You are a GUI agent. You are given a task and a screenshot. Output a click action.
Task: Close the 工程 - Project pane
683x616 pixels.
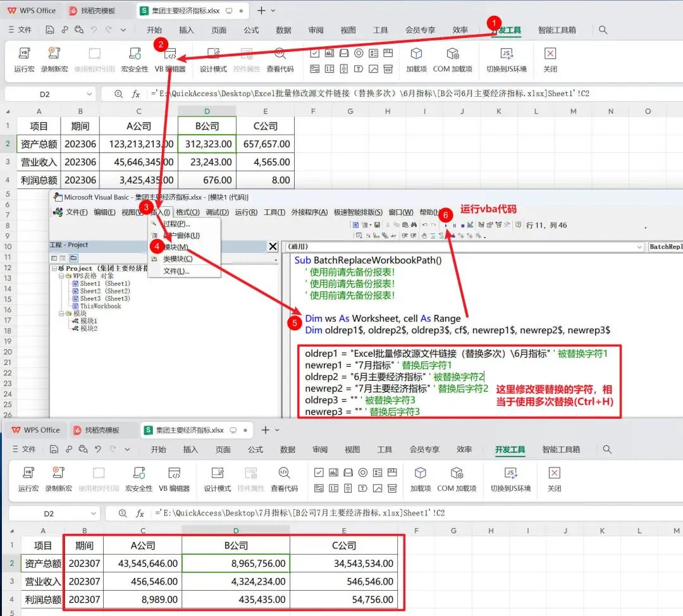[273, 246]
